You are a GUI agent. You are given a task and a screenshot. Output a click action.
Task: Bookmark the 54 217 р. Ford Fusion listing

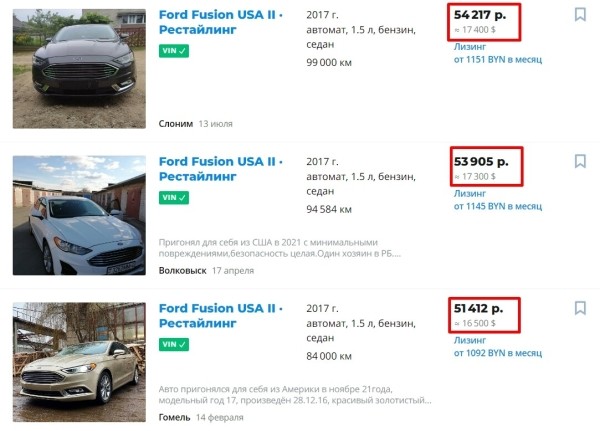[x=580, y=15]
